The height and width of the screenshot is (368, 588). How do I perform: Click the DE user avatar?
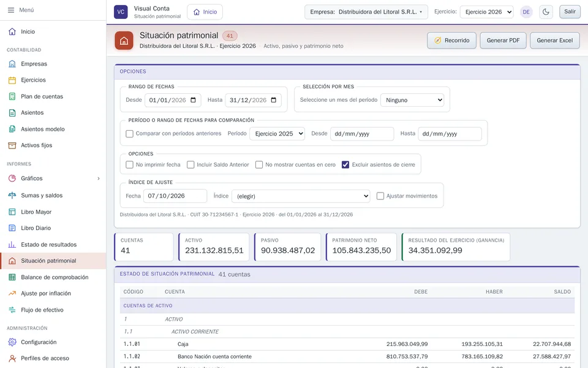pos(526,12)
